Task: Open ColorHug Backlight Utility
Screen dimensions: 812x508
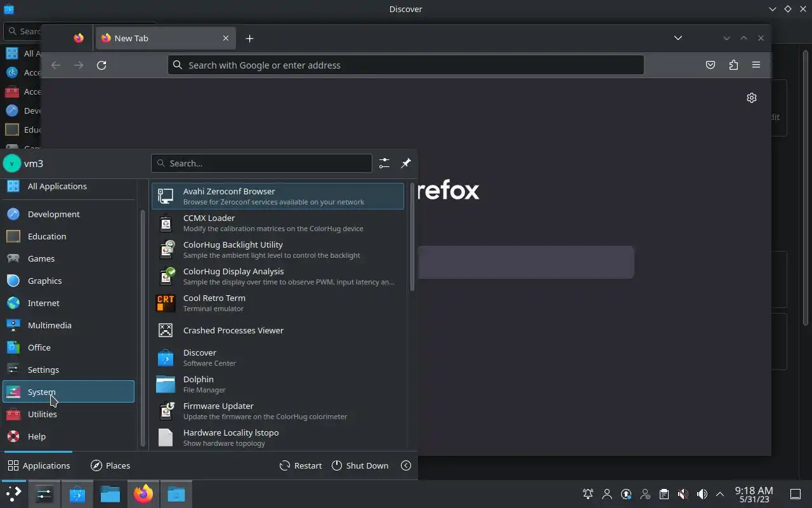Action: coord(277,250)
